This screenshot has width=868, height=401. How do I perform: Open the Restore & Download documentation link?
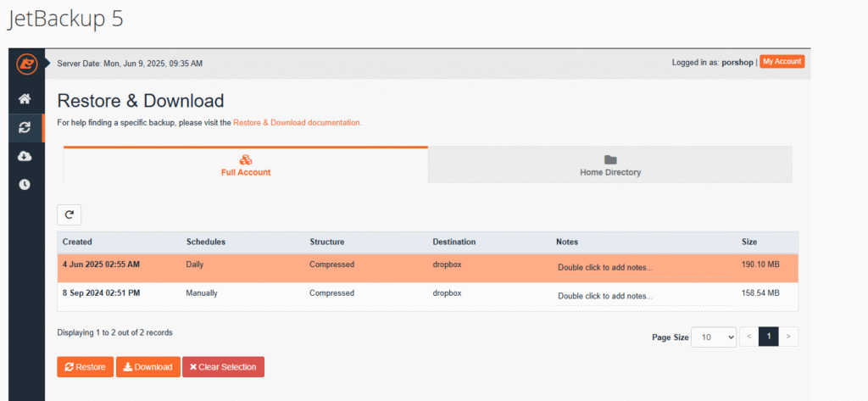[298, 122]
